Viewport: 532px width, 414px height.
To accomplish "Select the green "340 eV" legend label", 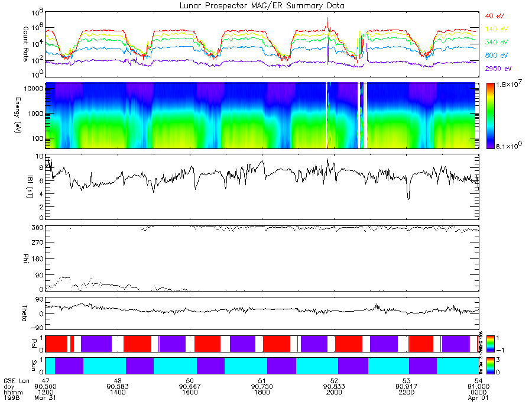I will pyautogui.click(x=497, y=42).
